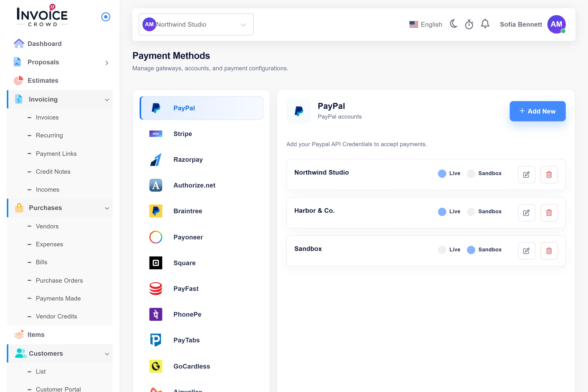
Task: Open Dashboard from the sidebar
Action: [45, 44]
